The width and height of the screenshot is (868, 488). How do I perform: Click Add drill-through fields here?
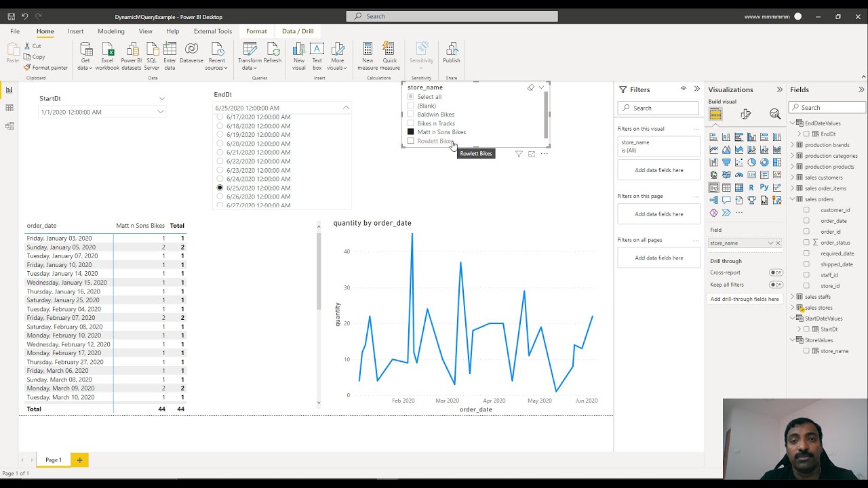click(x=745, y=299)
